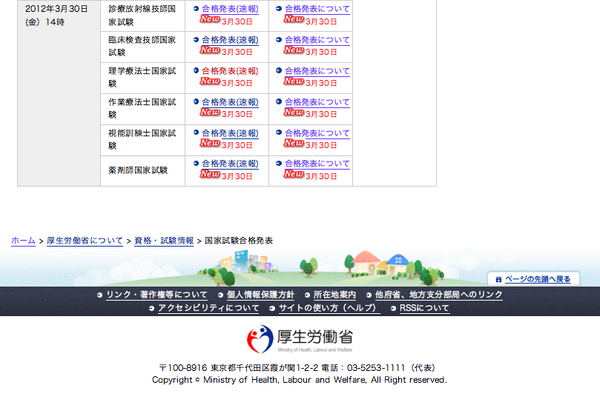
Task: Open 作業療法士 合格発表について link
Action: click(x=317, y=102)
